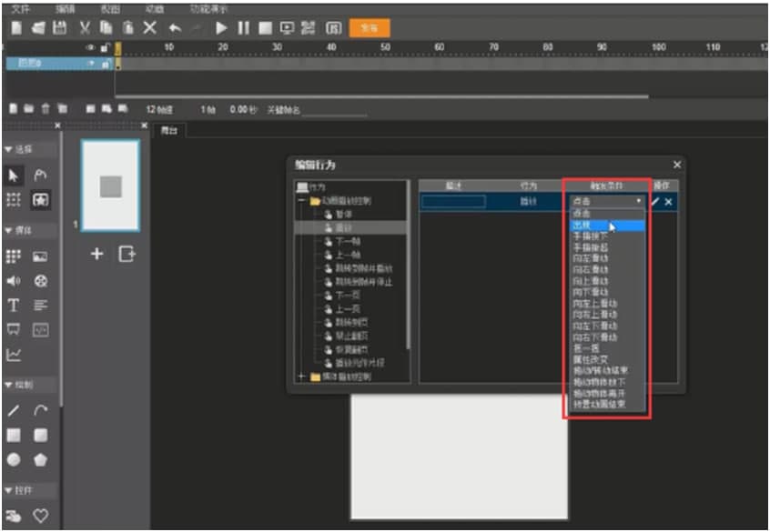Click the scissors Cut icon
This screenshot has width=770, height=532.
point(85,28)
